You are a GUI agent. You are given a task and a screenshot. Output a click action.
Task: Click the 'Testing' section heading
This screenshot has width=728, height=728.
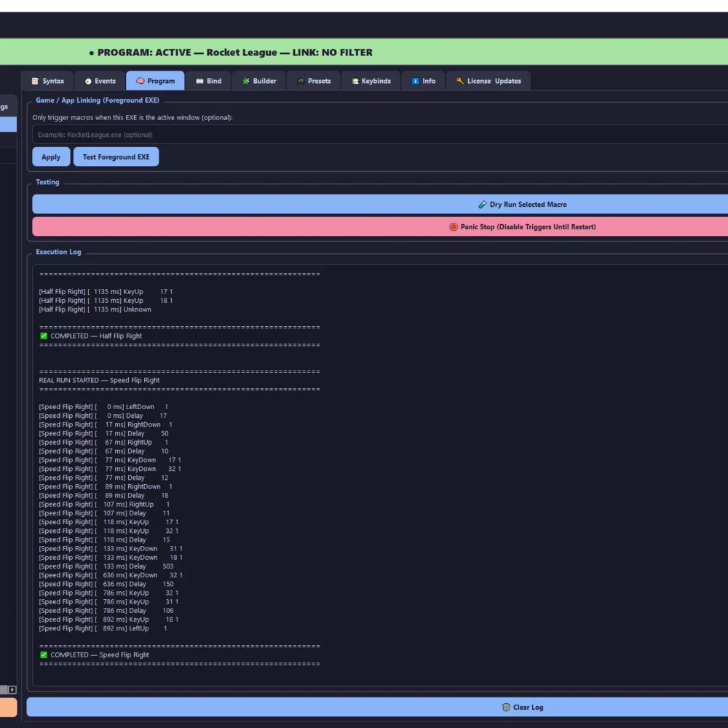47,182
